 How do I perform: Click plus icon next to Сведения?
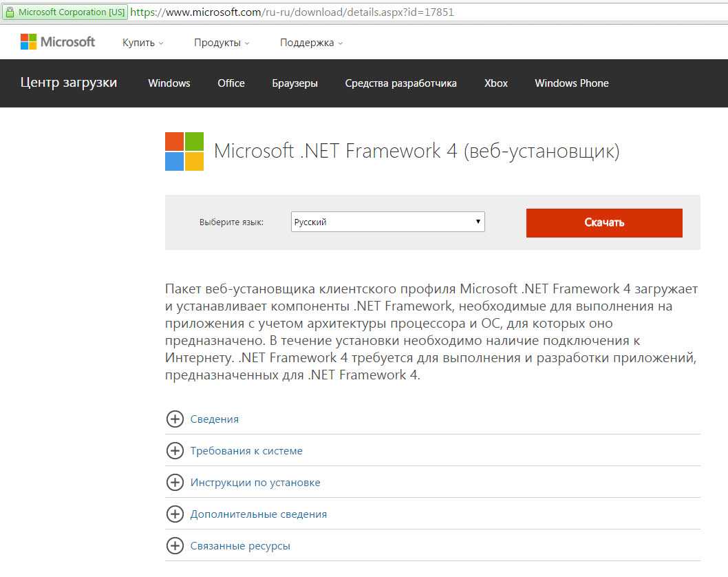click(x=175, y=419)
